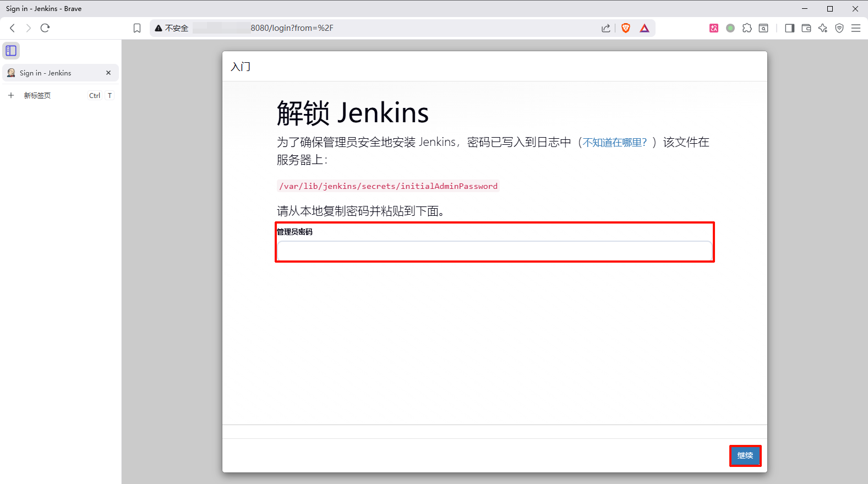Screen dimensions: 868x484
Task: Open the Brave Wallet icon
Action: 806,28
